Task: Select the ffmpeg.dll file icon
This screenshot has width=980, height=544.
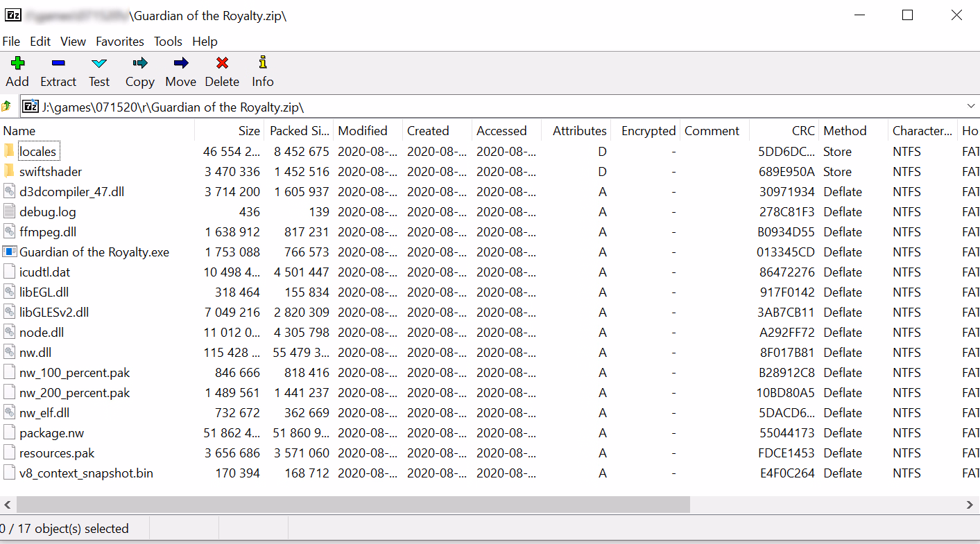Action: (x=9, y=231)
